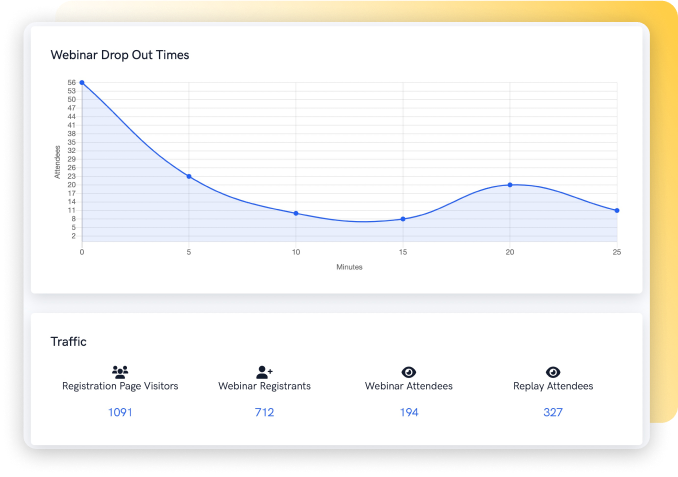Screen dimensions: 678x477
Task: Select the chart data point at 0 minutes
Action: (82, 83)
